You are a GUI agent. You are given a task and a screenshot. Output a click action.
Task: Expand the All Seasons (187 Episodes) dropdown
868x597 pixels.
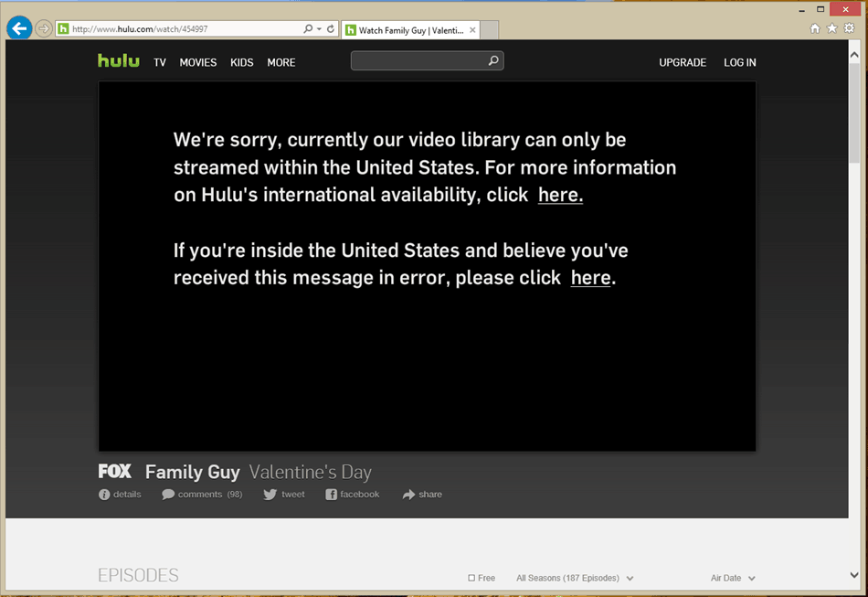pyautogui.click(x=575, y=578)
